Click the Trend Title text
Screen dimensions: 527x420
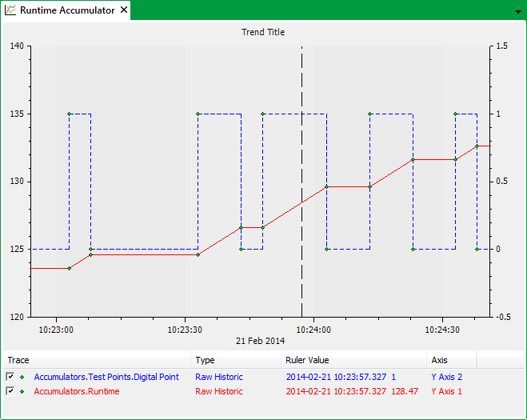point(263,32)
